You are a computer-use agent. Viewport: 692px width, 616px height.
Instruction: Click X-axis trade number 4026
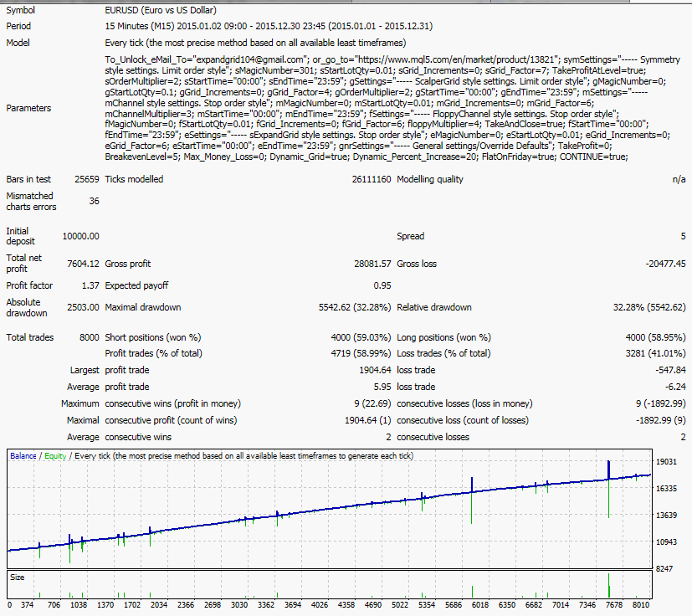320,605
